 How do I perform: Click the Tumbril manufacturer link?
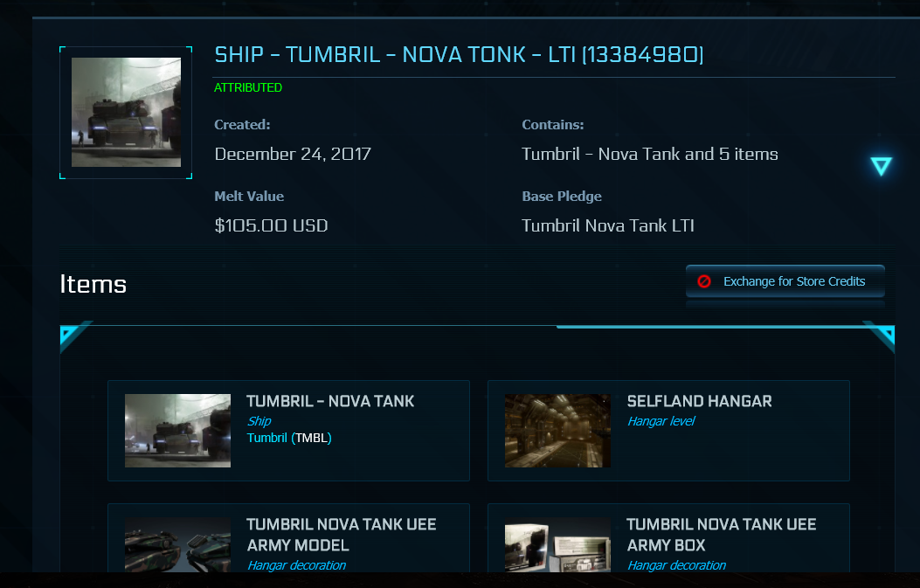tap(267, 438)
